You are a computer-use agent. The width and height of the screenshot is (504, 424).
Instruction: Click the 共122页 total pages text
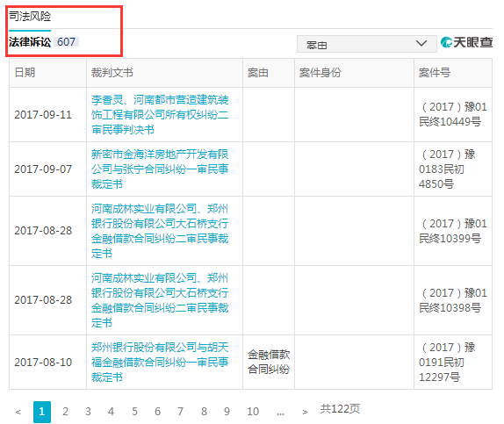(x=340, y=409)
